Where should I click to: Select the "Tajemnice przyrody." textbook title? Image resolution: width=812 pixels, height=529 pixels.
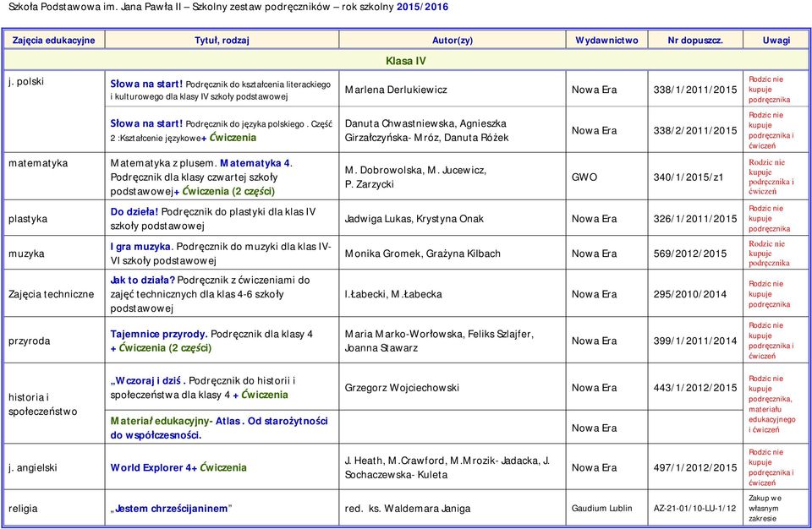point(159,334)
